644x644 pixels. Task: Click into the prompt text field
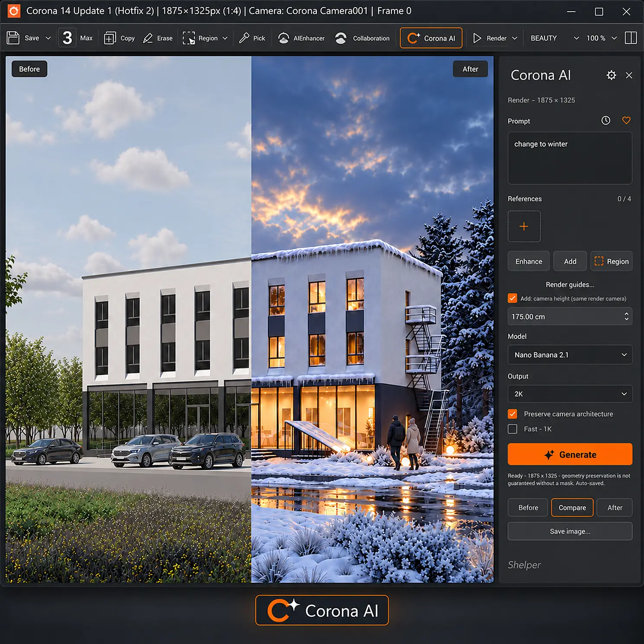[x=570, y=158]
